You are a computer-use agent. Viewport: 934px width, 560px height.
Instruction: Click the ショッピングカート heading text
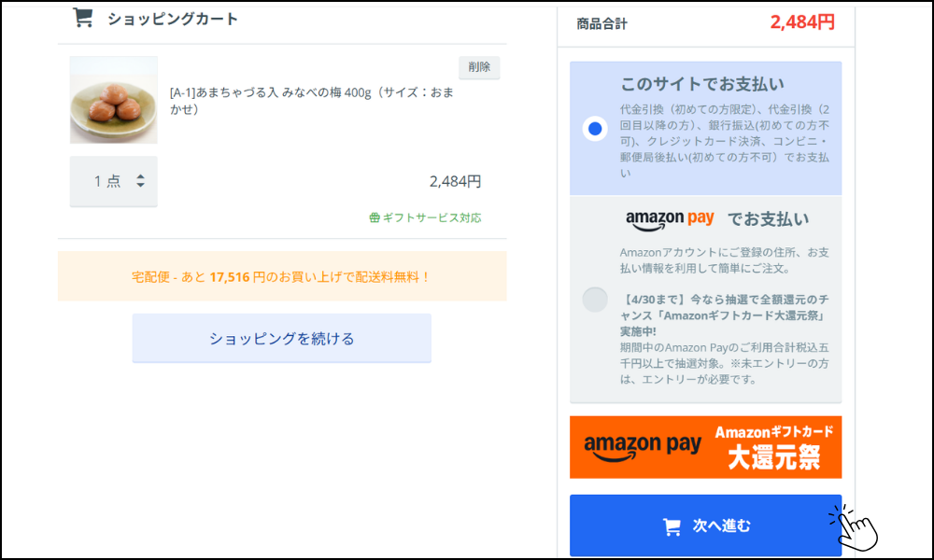tap(173, 19)
